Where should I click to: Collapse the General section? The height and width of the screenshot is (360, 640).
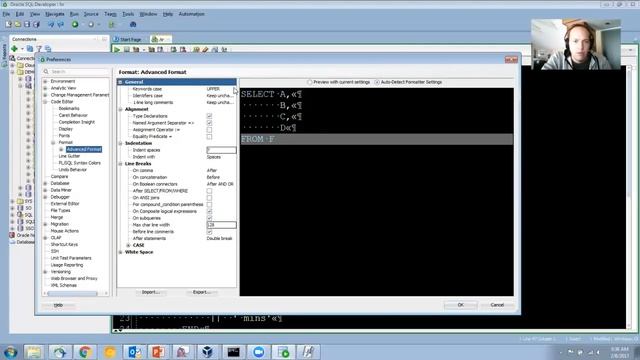pos(120,82)
